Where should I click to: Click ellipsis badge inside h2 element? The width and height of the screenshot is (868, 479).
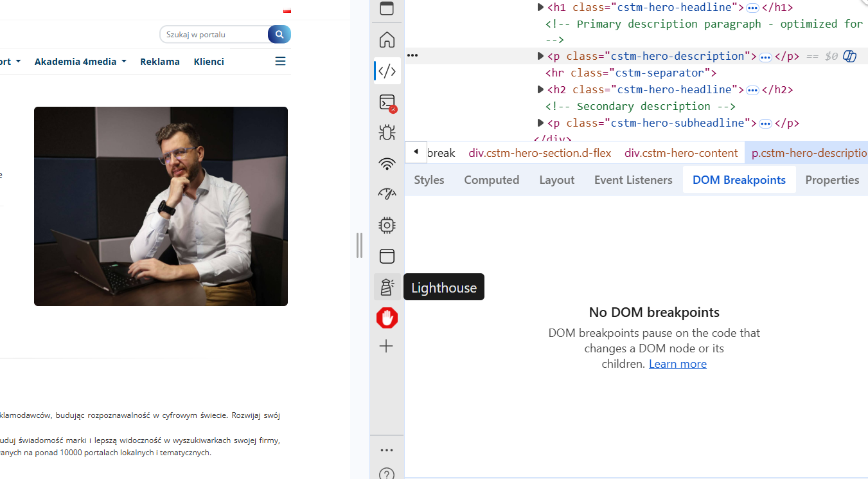click(752, 90)
